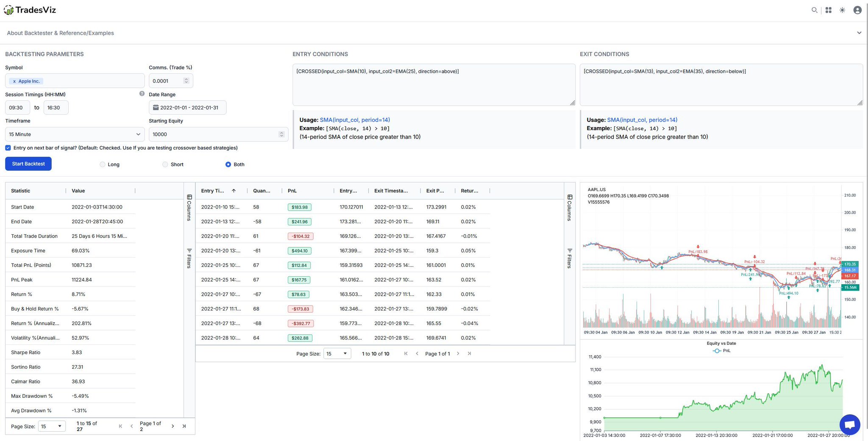Viewport: 868px width, 441px height.
Task: Toggle Entry on next bar checkbox
Action: click(x=8, y=148)
